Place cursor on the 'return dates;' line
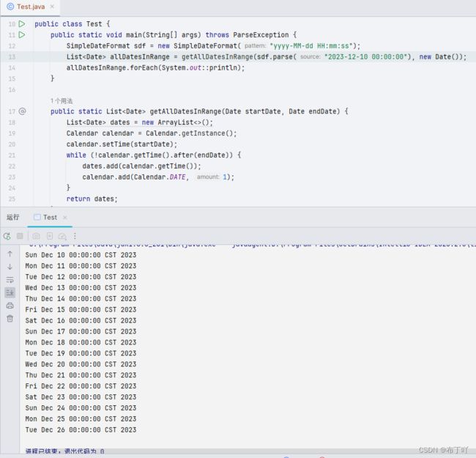 point(92,199)
